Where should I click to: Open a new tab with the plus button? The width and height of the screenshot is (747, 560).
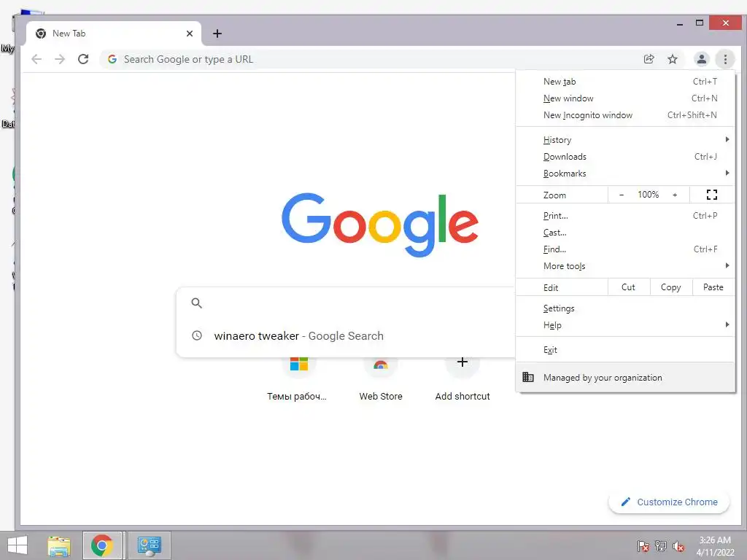(x=217, y=34)
